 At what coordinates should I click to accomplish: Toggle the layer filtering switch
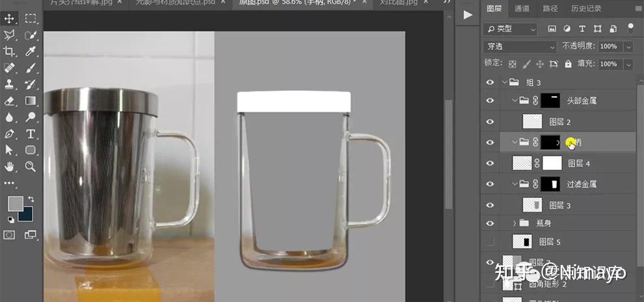(630, 28)
